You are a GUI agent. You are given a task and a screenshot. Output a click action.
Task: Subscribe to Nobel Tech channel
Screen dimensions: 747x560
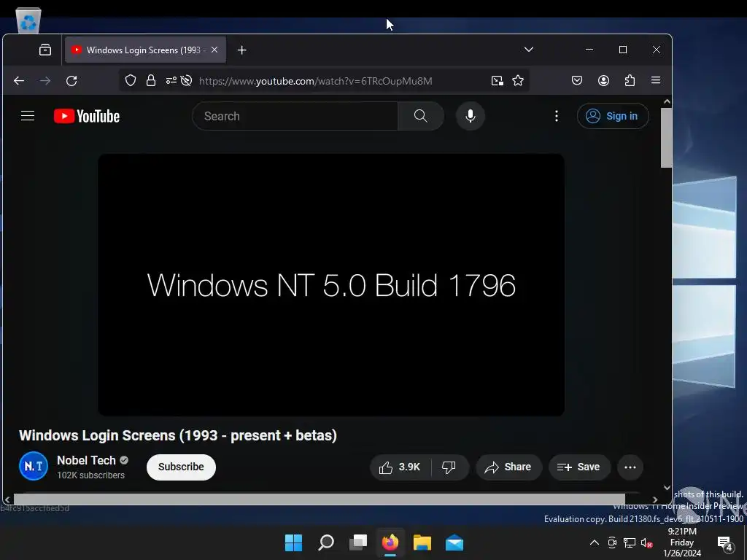pos(181,467)
